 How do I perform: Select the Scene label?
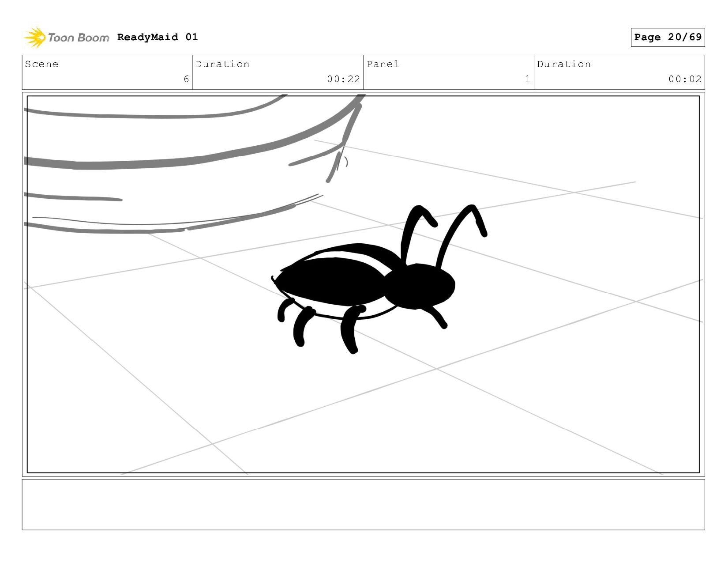tap(41, 64)
